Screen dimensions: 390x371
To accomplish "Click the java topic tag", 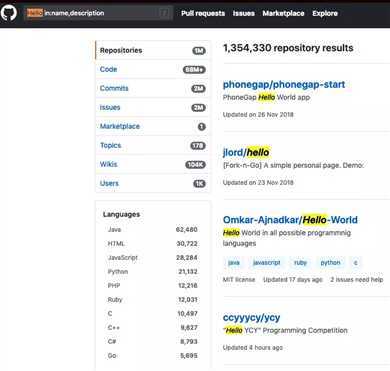I will pos(234,263).
